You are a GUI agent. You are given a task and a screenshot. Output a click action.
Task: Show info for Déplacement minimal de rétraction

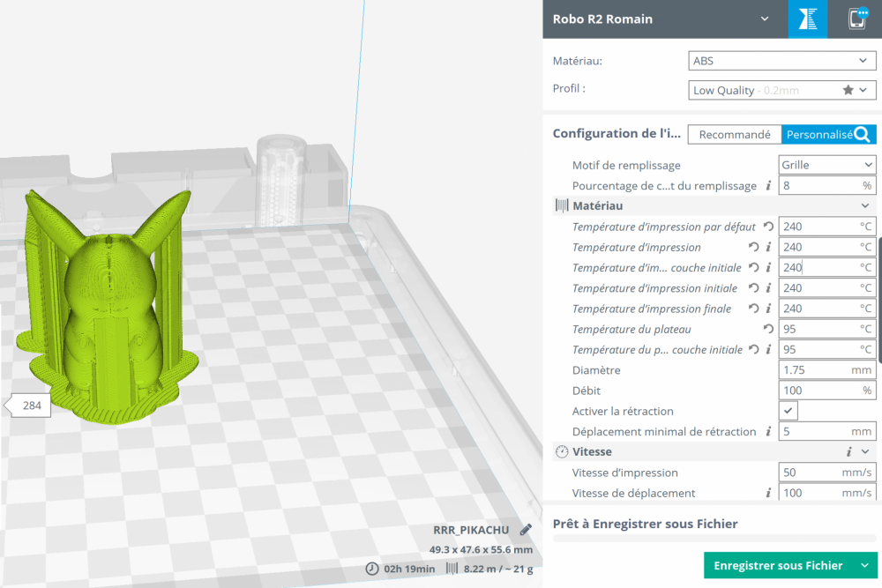click(x=768, y=432)
